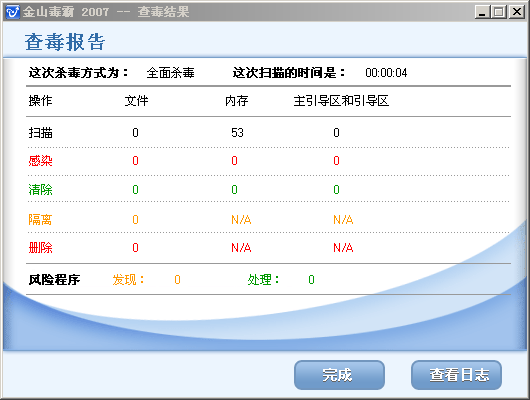Click the 清除 row label
Screen dimensions: 530x400
pos(40,189)
